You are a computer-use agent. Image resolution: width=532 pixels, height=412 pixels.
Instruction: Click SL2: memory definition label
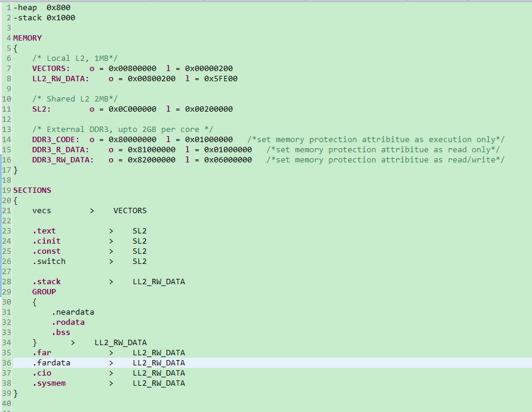42,109
